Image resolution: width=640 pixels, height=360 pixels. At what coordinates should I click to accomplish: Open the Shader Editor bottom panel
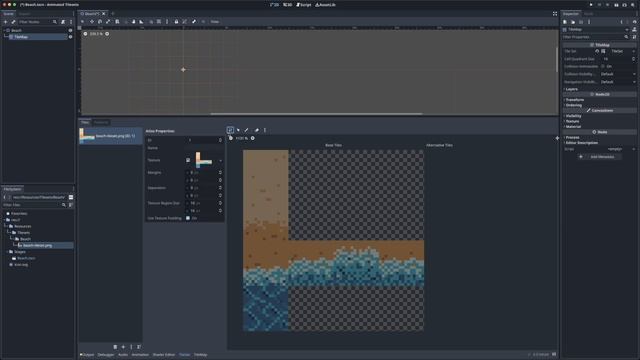(164, 355)
